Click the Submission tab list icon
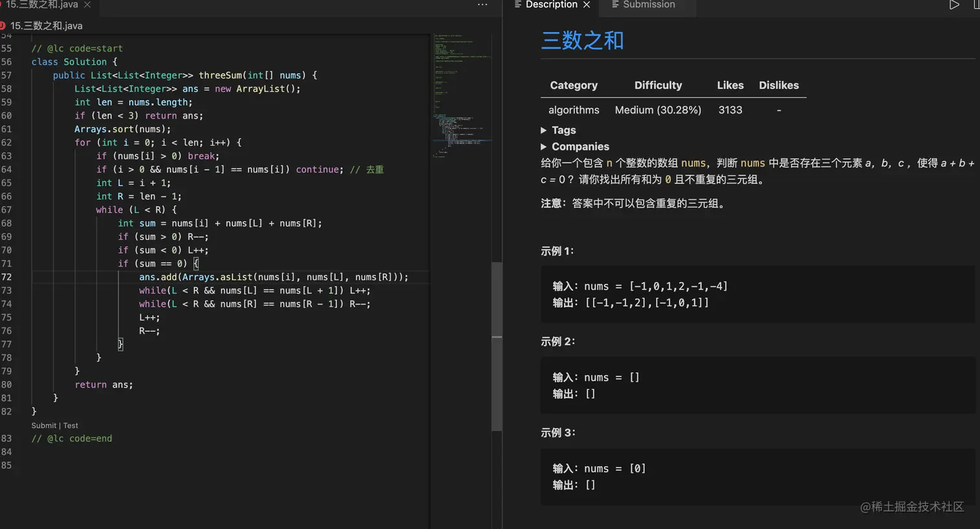The image size is (980, 529). (x=615, y=4)
